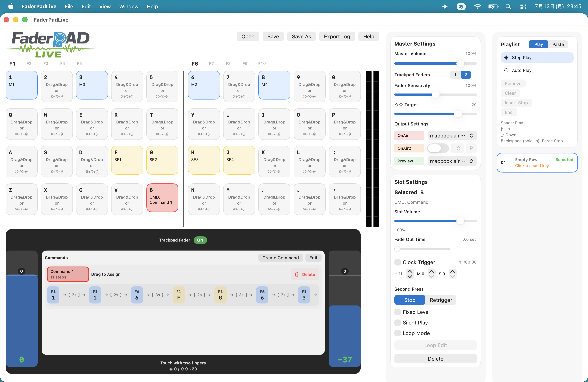Increase the clock trigger hour
This screenshot has width=588, height=382.
pyautogui.click(x=410, y=272)
